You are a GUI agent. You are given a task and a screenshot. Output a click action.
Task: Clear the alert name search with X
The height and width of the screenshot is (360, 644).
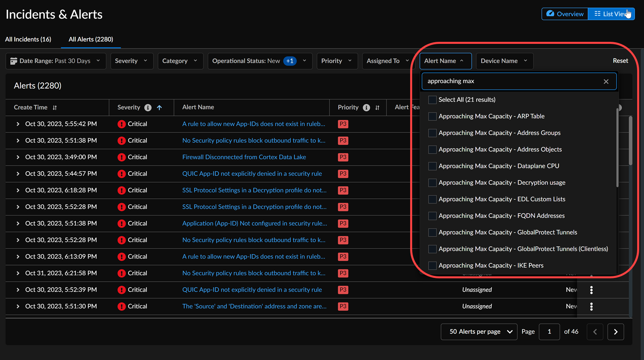tap(606, 81)
